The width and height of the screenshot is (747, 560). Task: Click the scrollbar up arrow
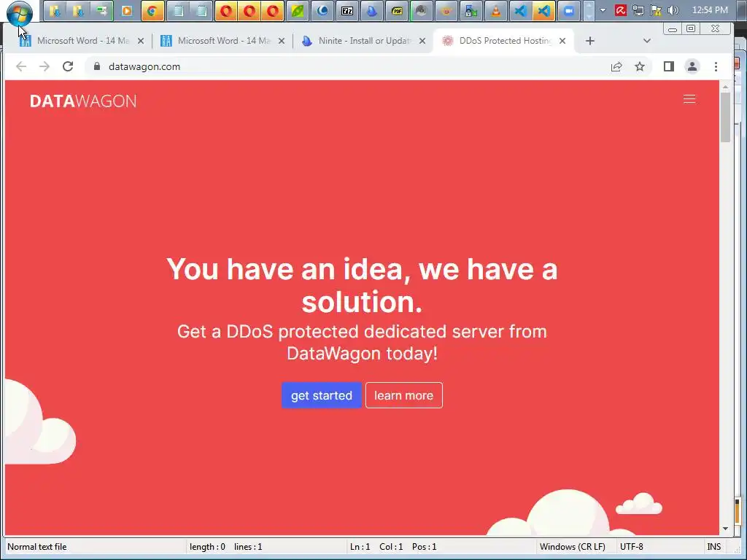pos(726,87)
